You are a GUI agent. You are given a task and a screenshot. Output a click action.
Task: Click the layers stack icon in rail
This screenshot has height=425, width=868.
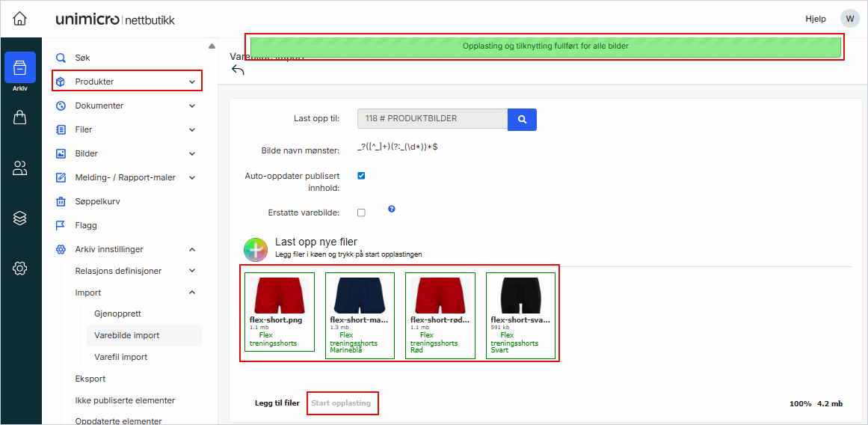click(x=19, y=218)
